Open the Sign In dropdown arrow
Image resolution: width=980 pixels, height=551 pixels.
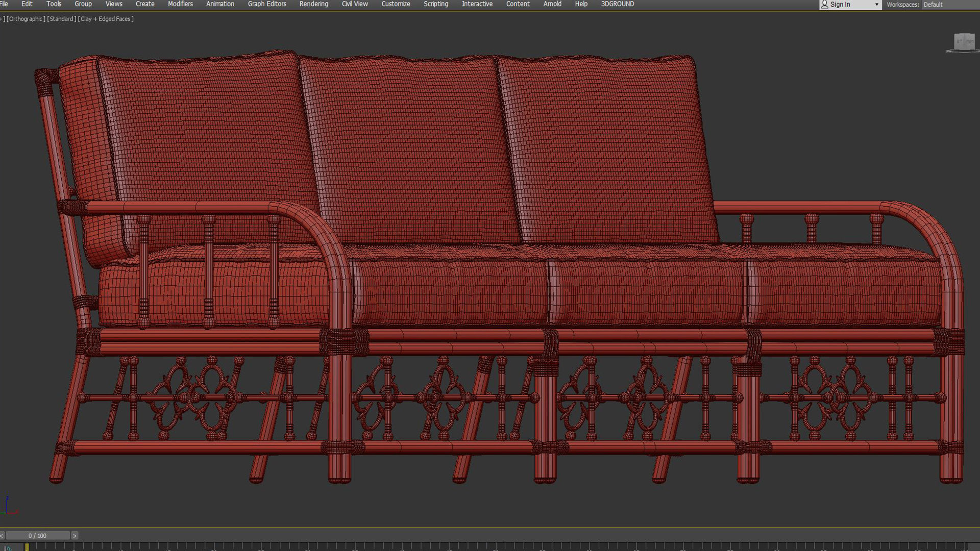[x=876, y=5]
